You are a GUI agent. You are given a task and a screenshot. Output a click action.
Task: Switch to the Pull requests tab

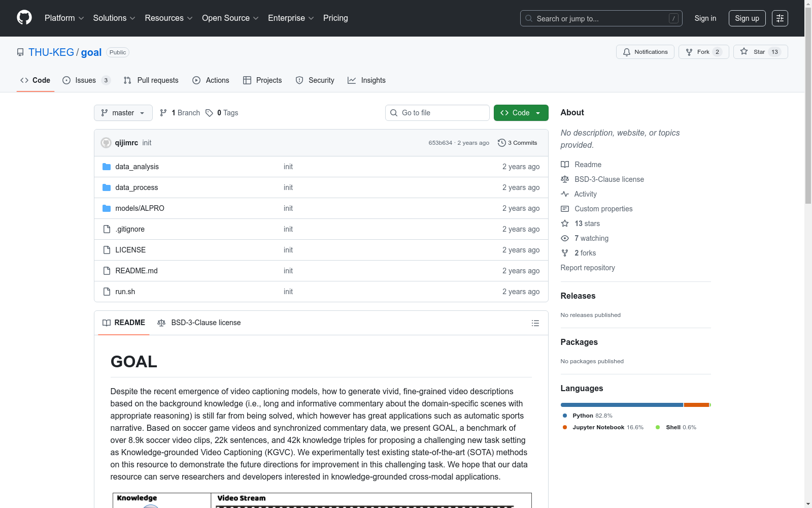pos(151,80)
